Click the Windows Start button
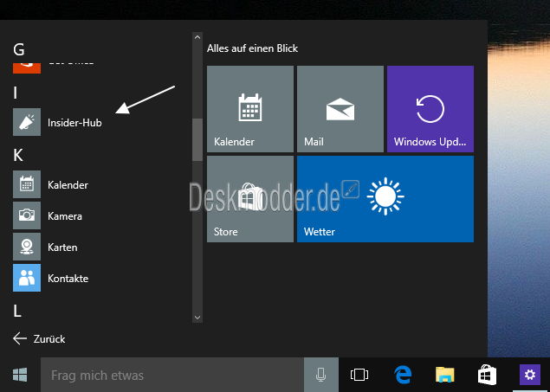 coord(19,375)
